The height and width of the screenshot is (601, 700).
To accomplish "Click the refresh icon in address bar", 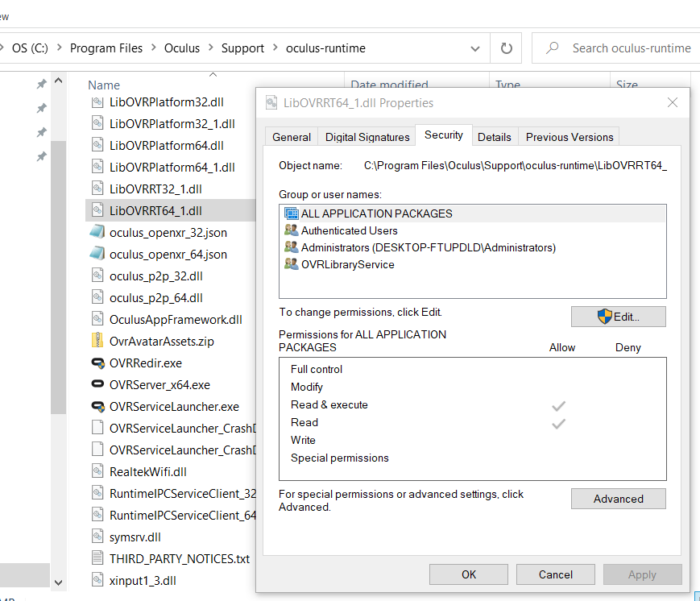I will click(506, 48).
